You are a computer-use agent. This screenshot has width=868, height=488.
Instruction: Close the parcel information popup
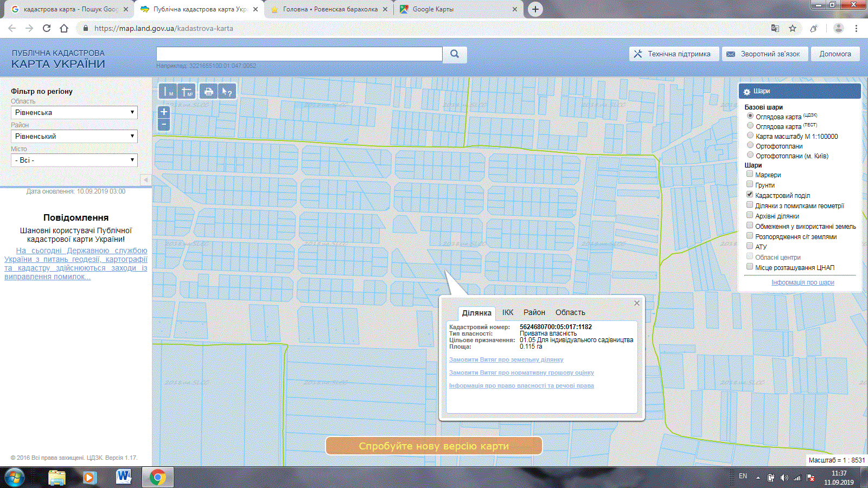637,303
